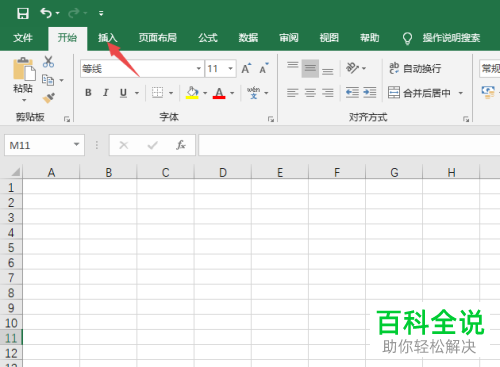500x367 pixels.
Task: Switch to the 公式 tab
Action: [x=208, y=38]
